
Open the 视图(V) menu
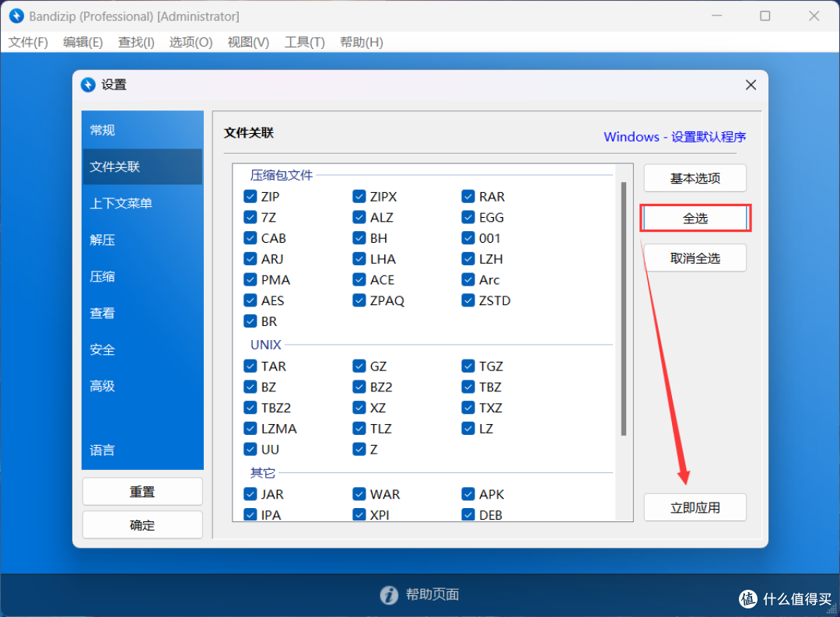tap(248, 42)
